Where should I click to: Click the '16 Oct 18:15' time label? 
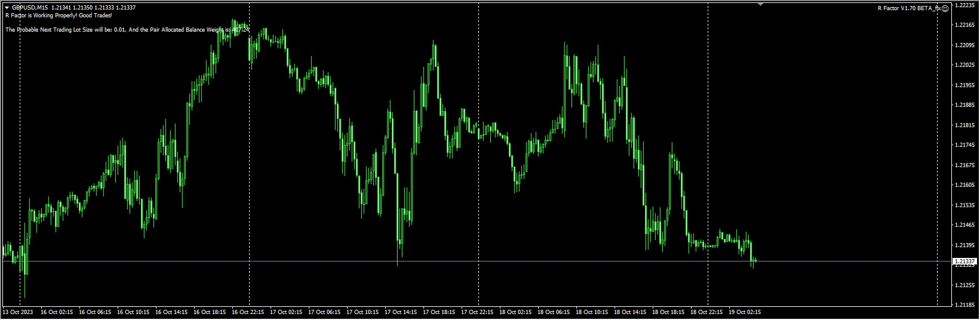coord(211,312)
